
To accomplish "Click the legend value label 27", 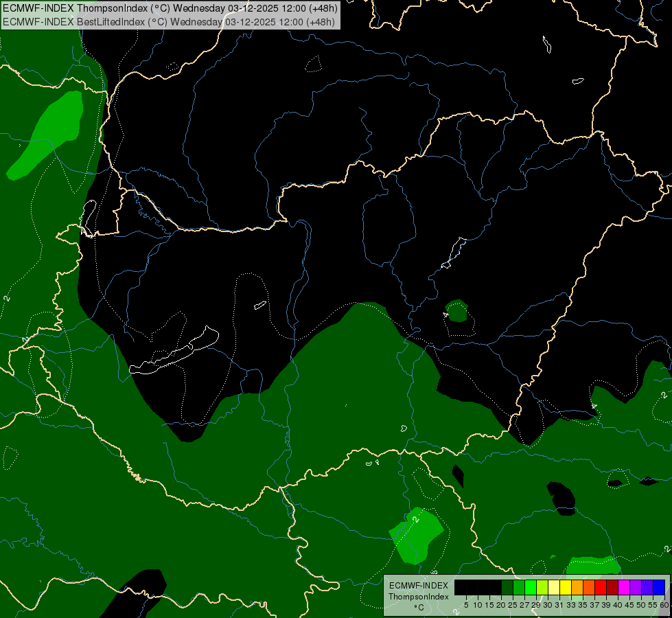I will click(x=524, y=605).
